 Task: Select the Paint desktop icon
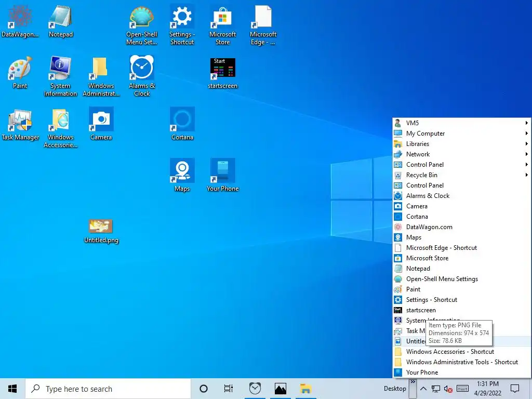[20, 73]
